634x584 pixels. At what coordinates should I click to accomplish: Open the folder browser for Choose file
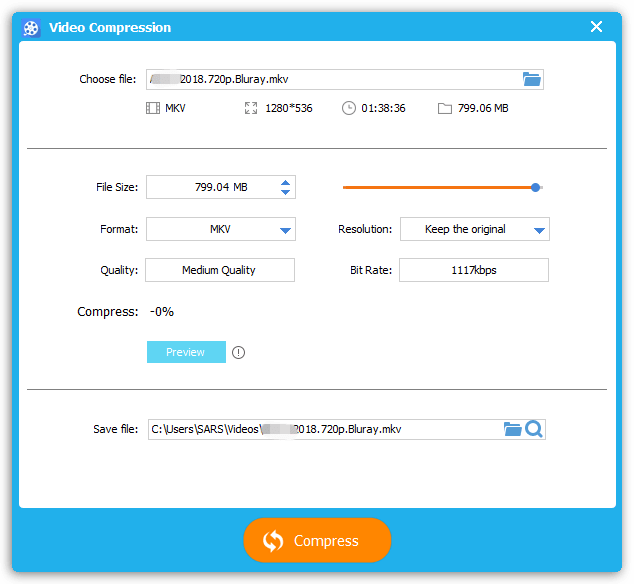pos(531,79)
